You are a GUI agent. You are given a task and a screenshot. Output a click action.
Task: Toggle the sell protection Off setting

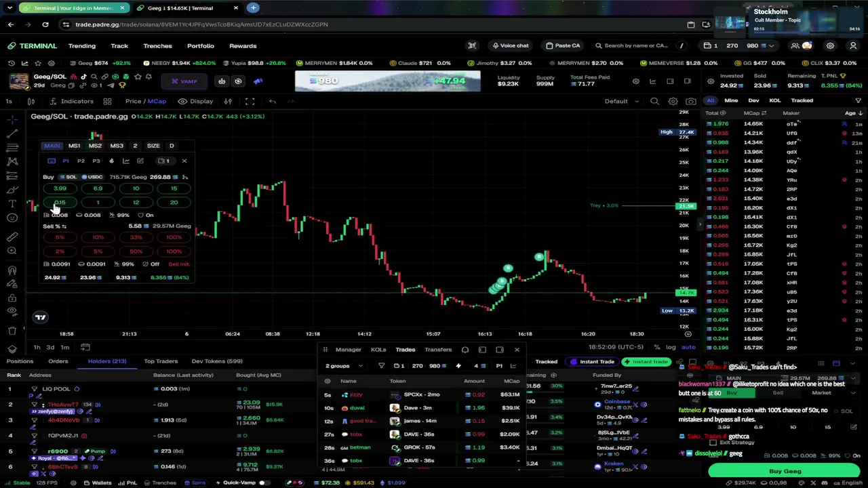[x=151, y=264]
